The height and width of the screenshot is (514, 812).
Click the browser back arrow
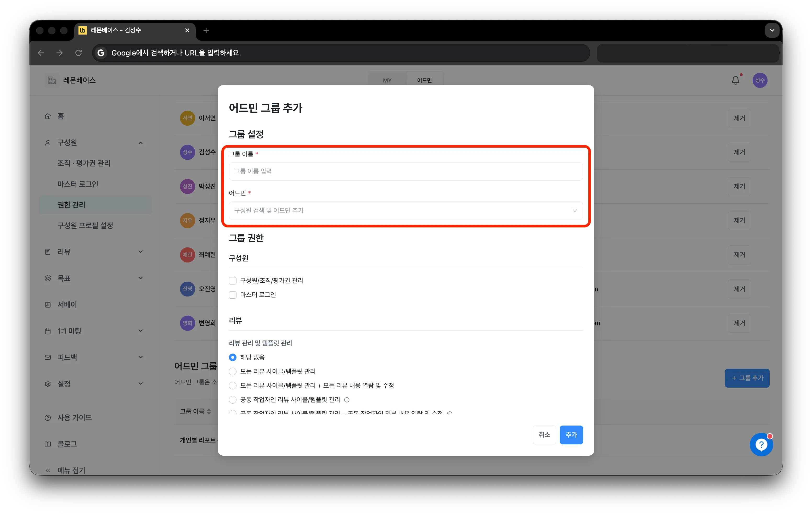coord(41,53)
